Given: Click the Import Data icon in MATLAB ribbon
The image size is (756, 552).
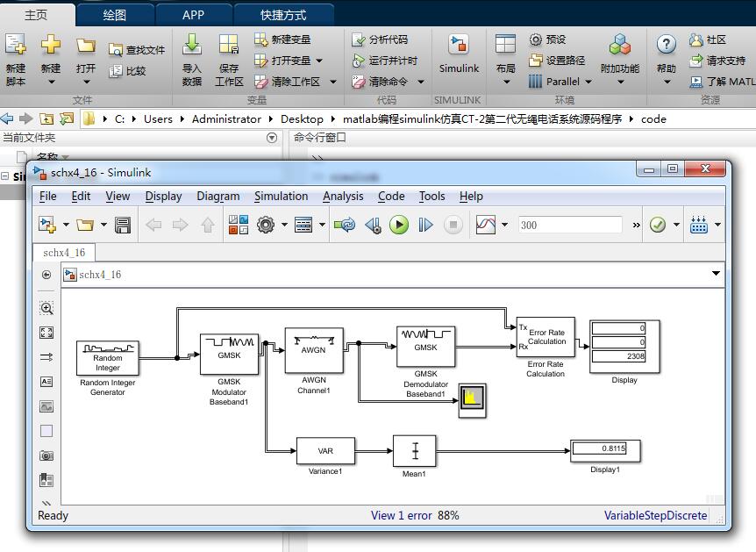Looking at the screenshot, I should 192,60.
